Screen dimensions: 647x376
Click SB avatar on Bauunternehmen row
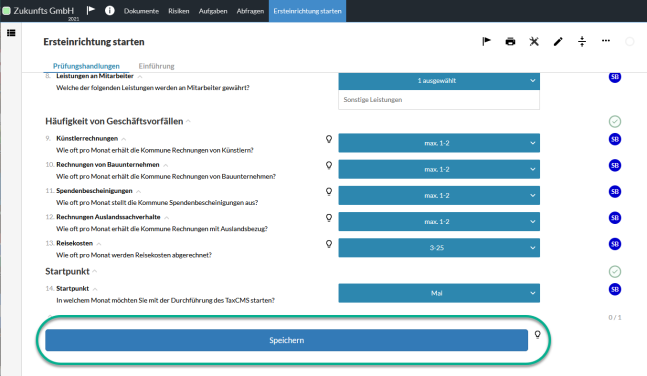pyautogui.click(x=615, y=166)
